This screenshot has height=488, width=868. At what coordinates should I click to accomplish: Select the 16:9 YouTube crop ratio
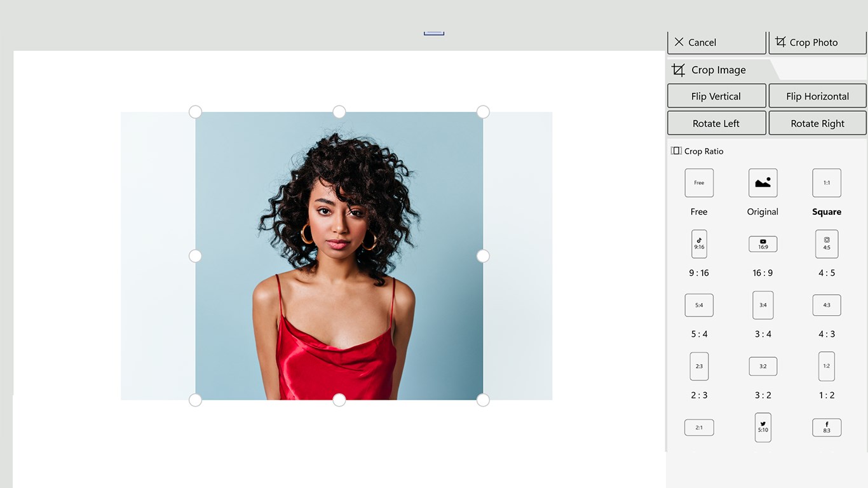[x=763, y=244]
